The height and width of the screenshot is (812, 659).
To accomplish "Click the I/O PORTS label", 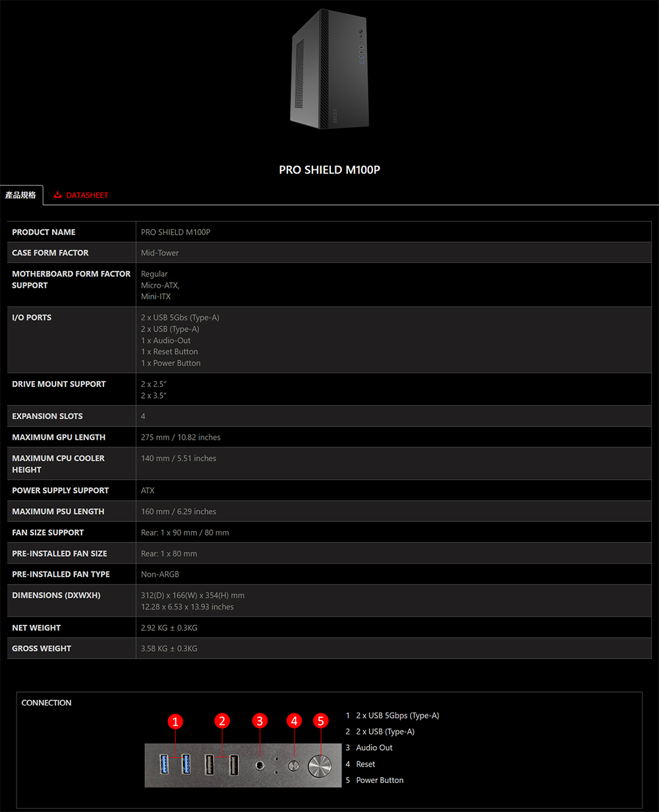I will [32, 318].
